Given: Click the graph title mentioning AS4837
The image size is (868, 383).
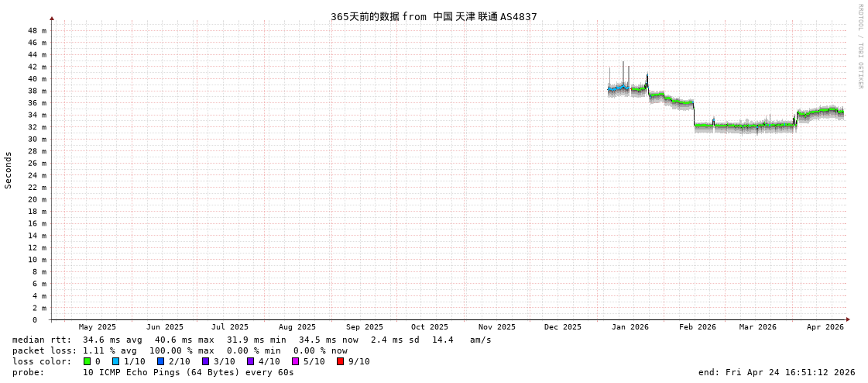Looking at the screenshot, I should 434,17.
